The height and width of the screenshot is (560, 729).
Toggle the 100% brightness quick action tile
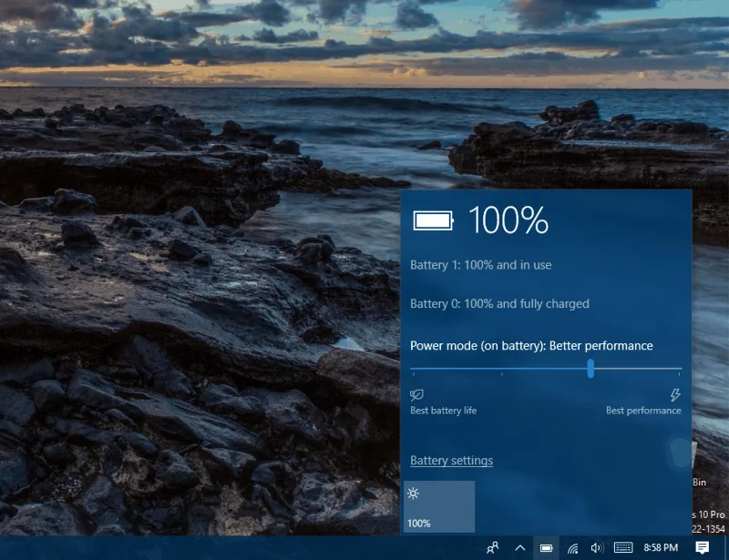coord(438,505)
